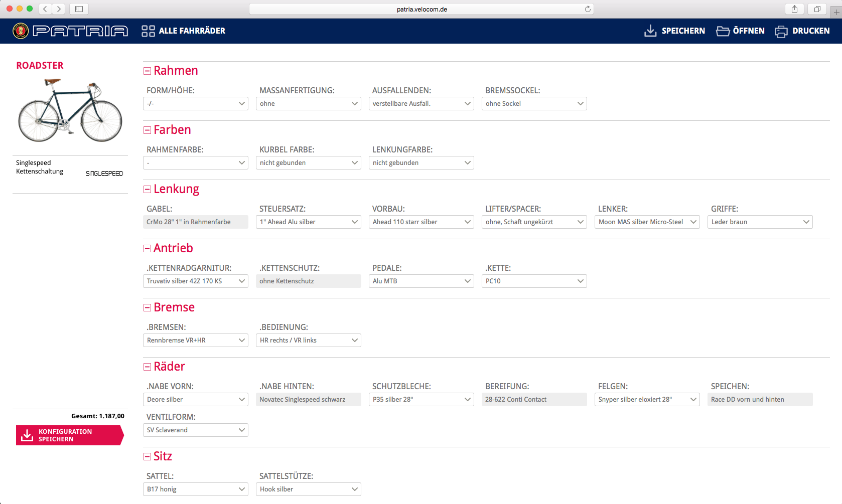Collapse the Rahmen section
Viewport: 842px width, 504px height.
click(x=148, y=71)
